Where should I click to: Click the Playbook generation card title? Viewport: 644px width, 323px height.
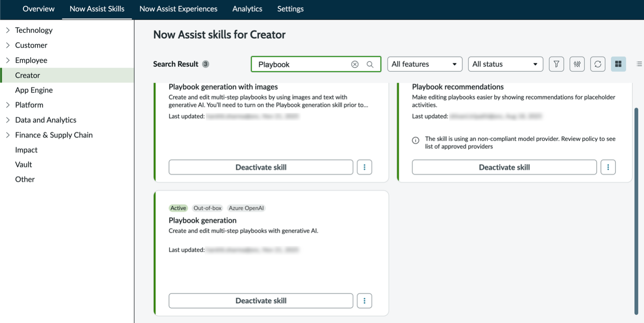coord(202,220)
